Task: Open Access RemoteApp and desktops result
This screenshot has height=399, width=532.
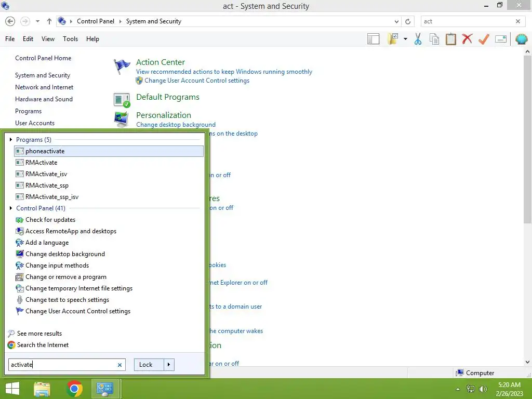Action: (x=109, y=231)
